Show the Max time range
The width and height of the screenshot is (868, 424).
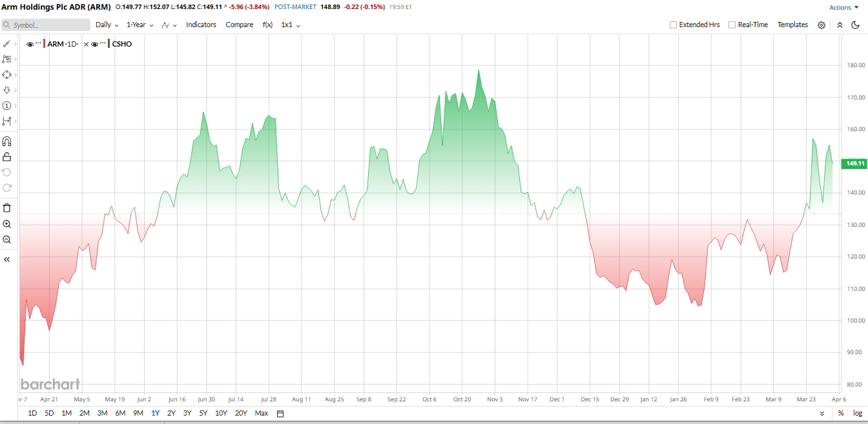pyautogui.click(x=262, y=414)
